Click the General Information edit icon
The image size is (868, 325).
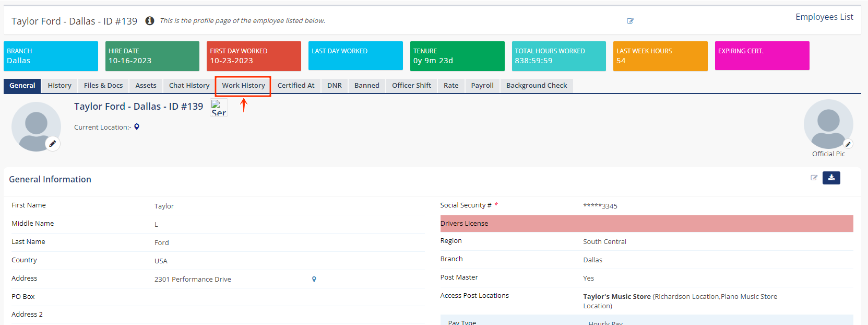[814, 178]
